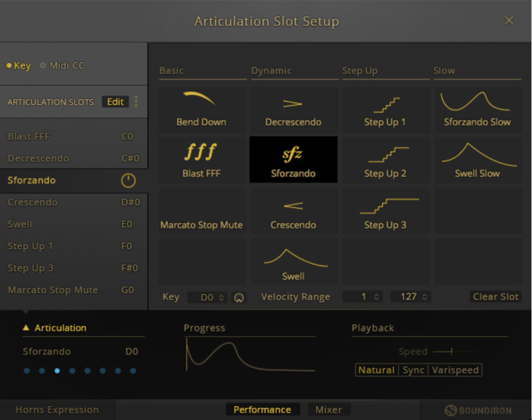Select the seventh articulation slot dot
The image size is (532, 420).
point(118,371)
